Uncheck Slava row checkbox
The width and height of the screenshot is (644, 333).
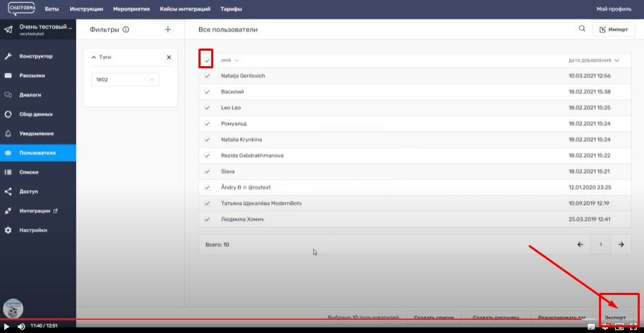click(x=207, y=172)
